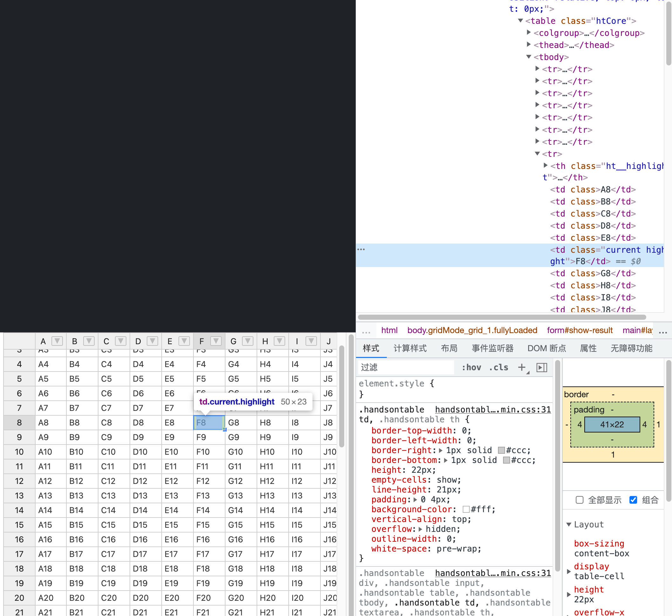This screenshot has width=672, height=616.
Task: Click the '+' new style rule icon
Action: [522, 367]
